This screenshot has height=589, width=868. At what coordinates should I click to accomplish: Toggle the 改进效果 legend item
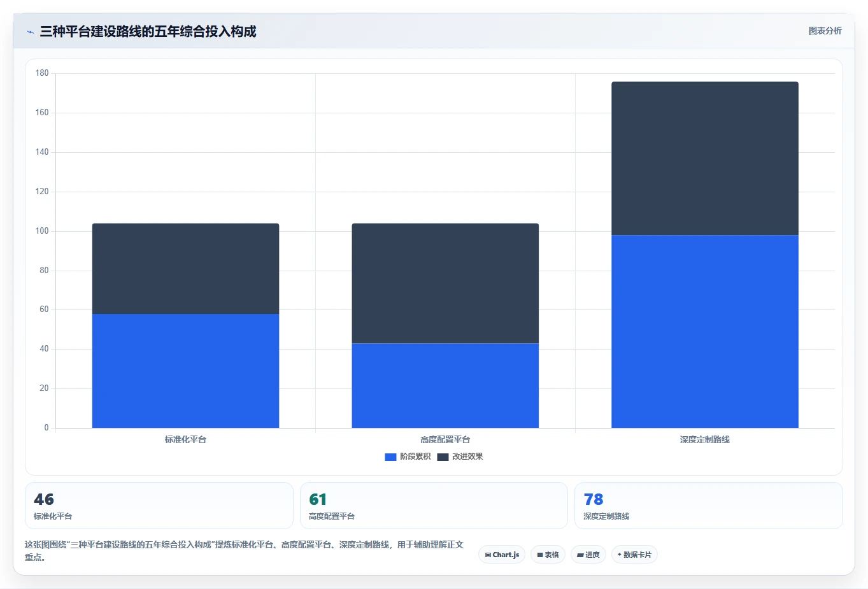click(x=460, y=457)
